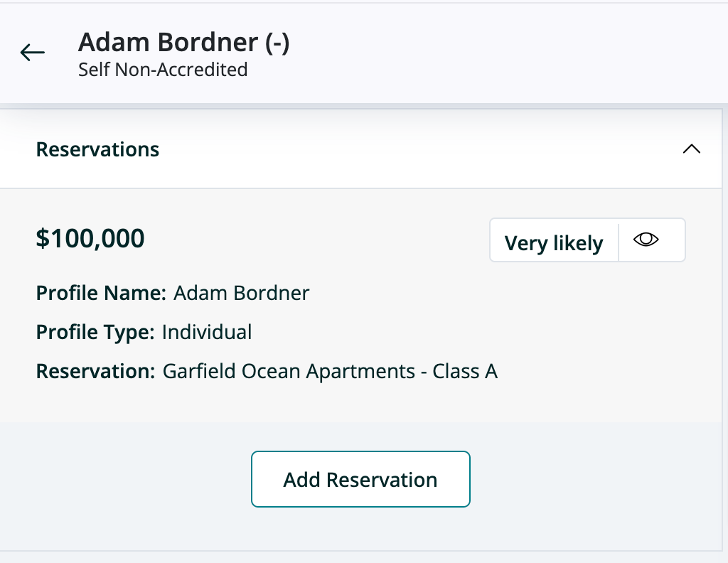This screenshot has height=563, width=728.
Task: Click the (-) marker after the title name
Action: click(x=277, y=43)
